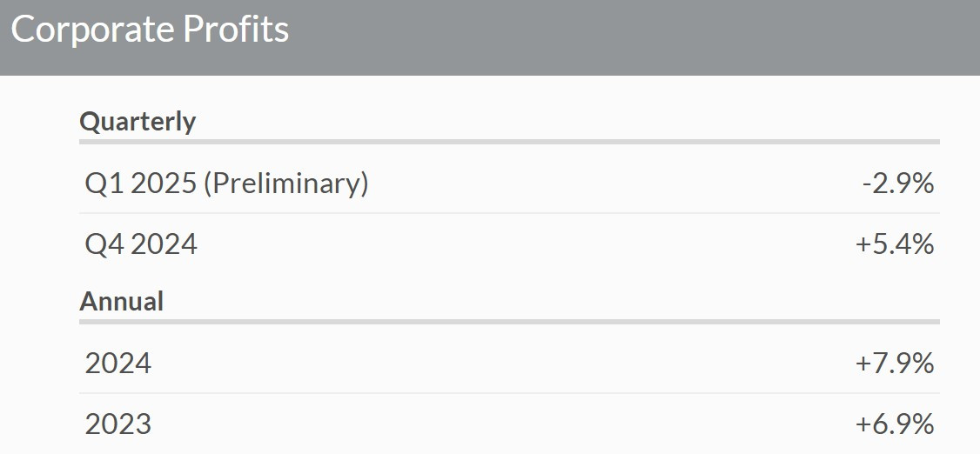980x454 pixels.
Task: Click the 2023 annual row label
Action: [x=118, y=424]
